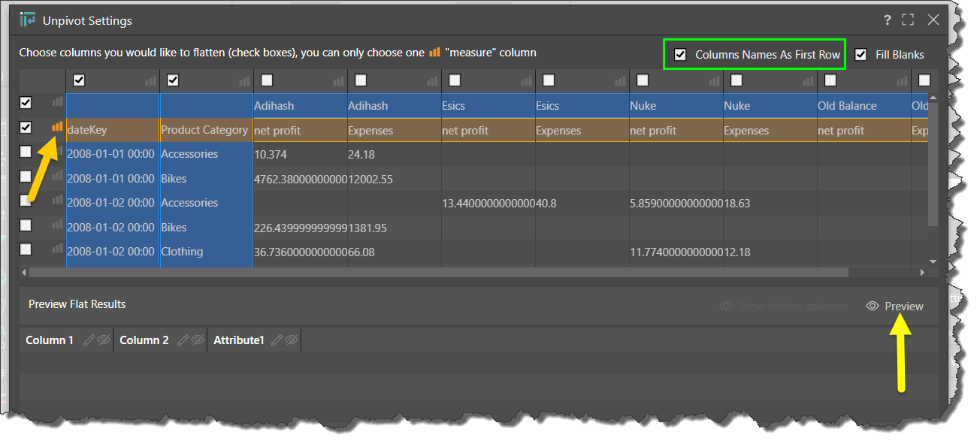Open help with the question mark icon
Image resolution: width=980 pixels, height=444 pixels.
(888, 20)
